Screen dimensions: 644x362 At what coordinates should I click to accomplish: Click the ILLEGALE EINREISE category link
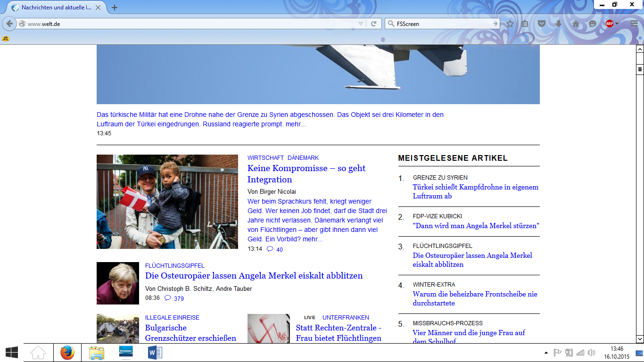click(172, 318)
